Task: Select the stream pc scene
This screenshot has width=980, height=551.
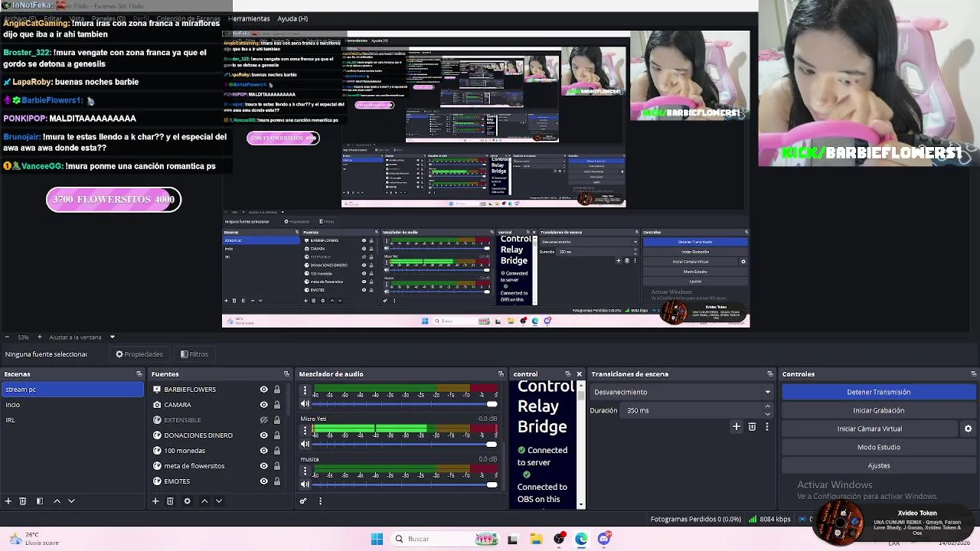Action: [x=72, y=390]
